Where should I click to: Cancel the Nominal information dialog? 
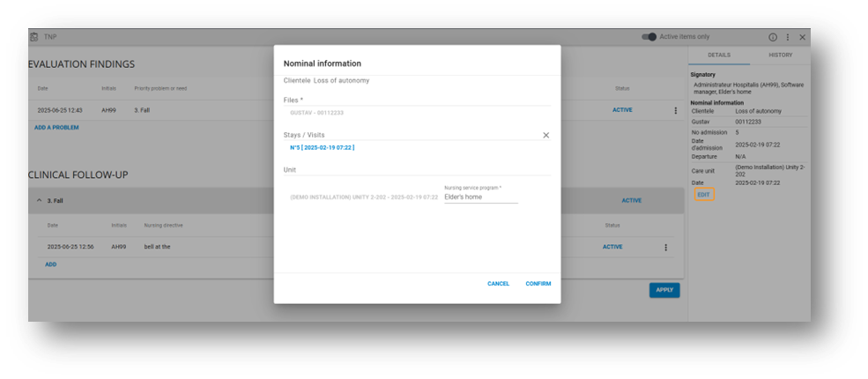click(x=498, y=284)
